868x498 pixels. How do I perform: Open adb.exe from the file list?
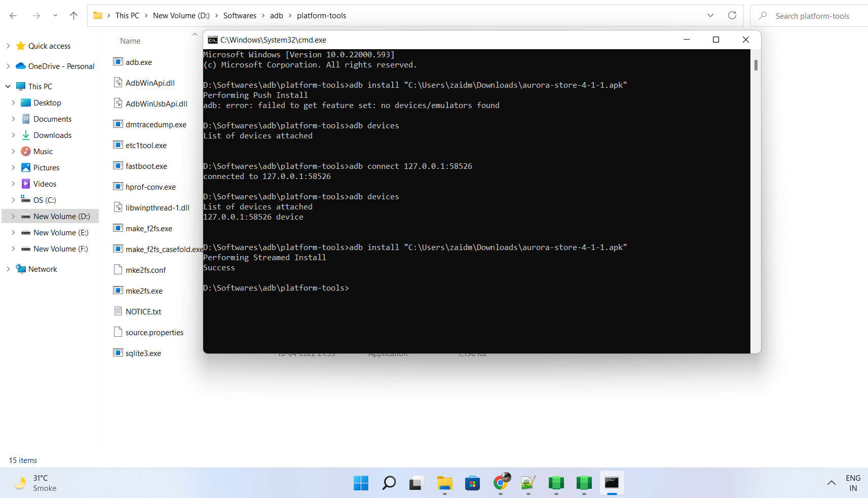click(x=138, y=62)
